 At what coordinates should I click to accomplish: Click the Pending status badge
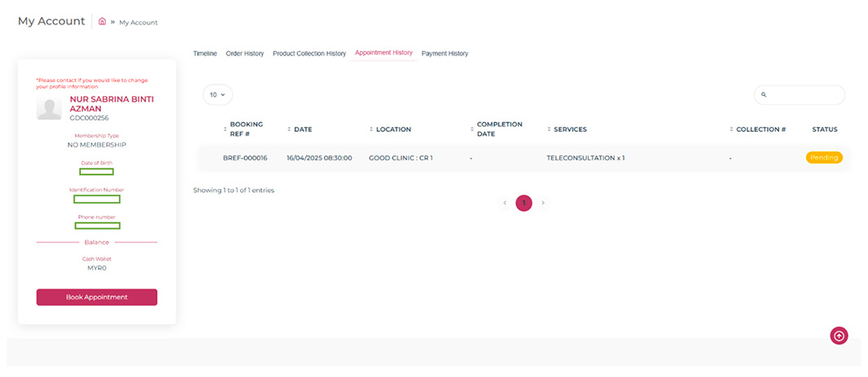tap(824, 158)
